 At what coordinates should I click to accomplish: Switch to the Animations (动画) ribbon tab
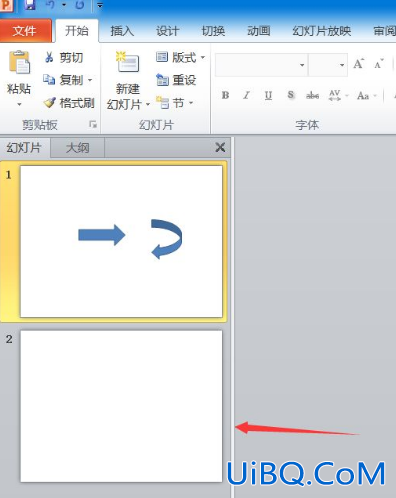[259, 31]
